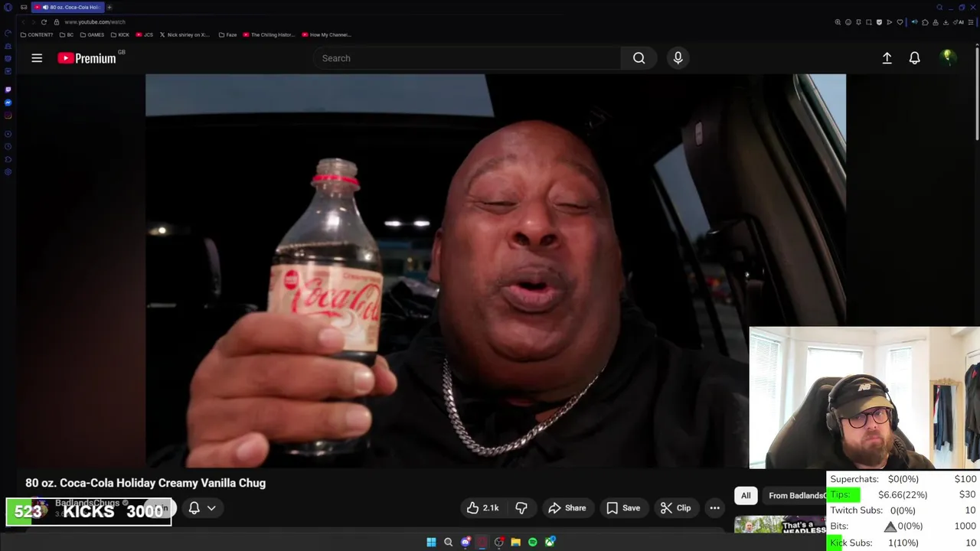Select the All filter chip
This screenshot has height=551, width=980.
click(746, 496)
